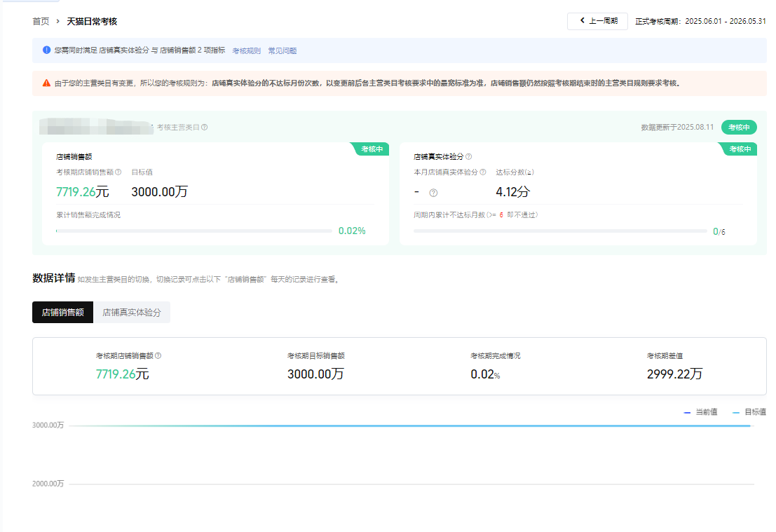The image size is (776, 532).
Task: Select the 店铺销售额 tab
Action: pos(62,313)
